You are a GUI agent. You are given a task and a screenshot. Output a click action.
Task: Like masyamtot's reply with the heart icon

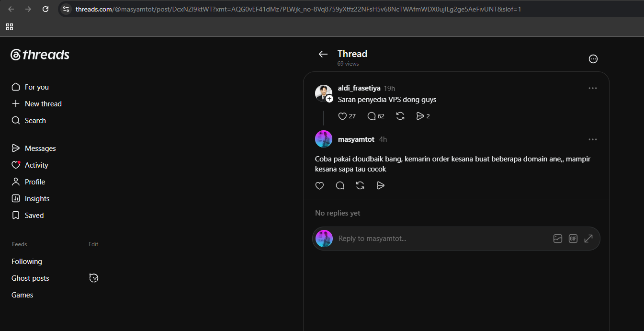click(319, 185)
